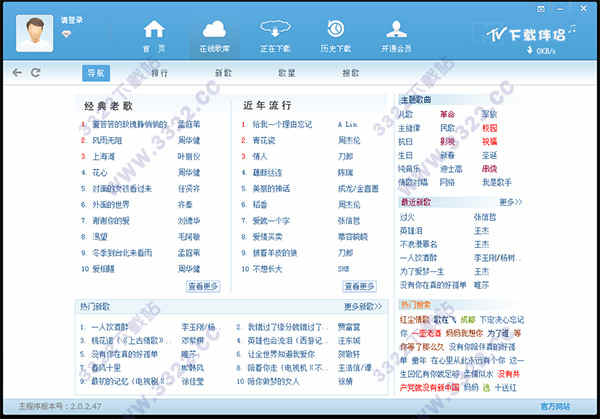Click the diamond VIP icon under login
Screen dimensions: 600x419
click(66, 34)
